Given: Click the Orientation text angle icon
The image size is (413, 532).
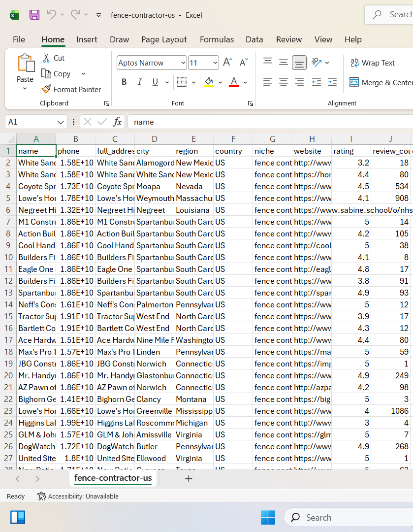Looking at the screenshot, I should 317,63.
